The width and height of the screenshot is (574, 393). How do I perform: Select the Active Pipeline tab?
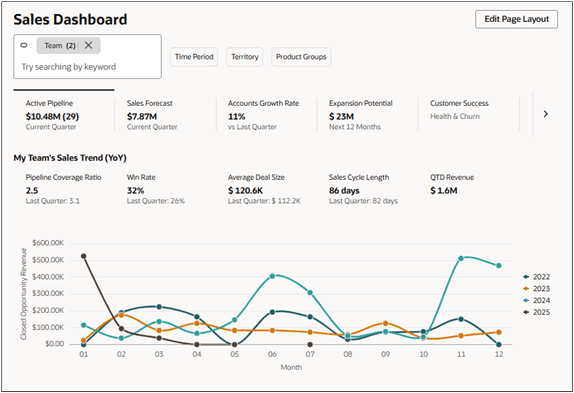coord(64,115)
